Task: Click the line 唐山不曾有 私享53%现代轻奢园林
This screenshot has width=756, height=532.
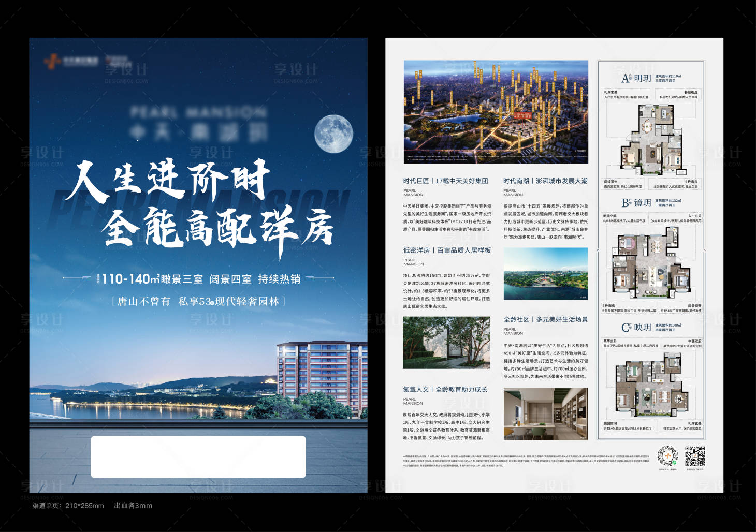Action: click(198, 301)
